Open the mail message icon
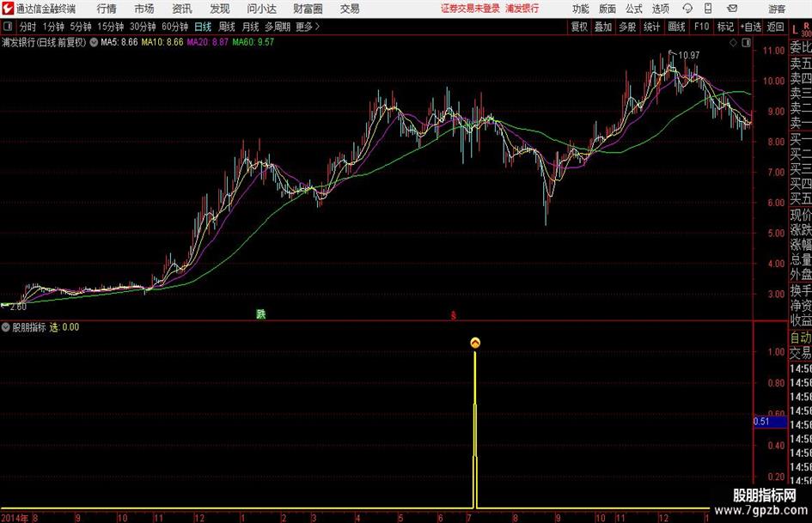The width and height of the screenshot is (812, 523). pos(732,9)
